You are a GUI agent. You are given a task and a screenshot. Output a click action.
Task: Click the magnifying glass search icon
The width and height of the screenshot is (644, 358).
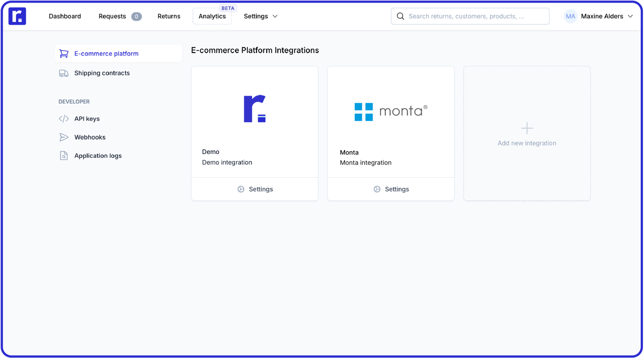coord(400,16)
